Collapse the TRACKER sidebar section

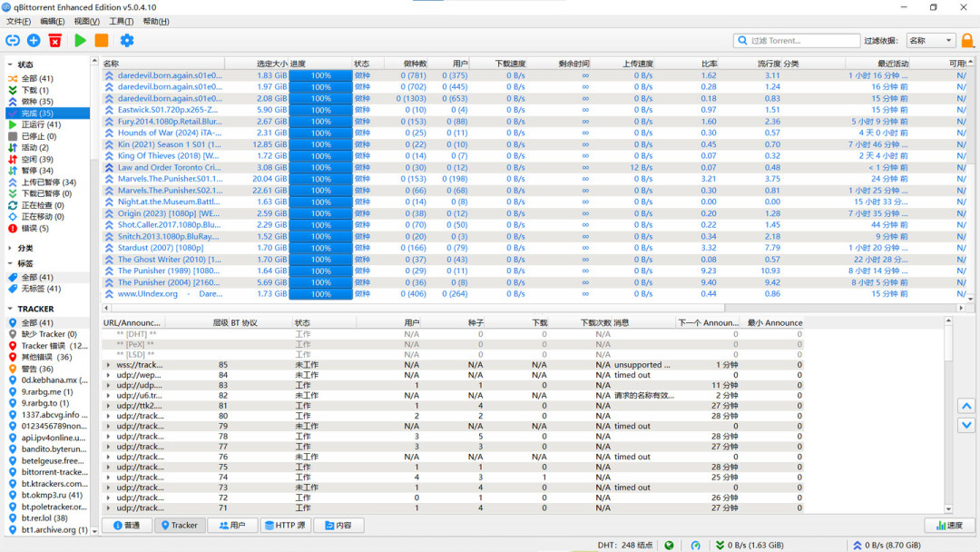pyautogui.click(x=10, y=309)
